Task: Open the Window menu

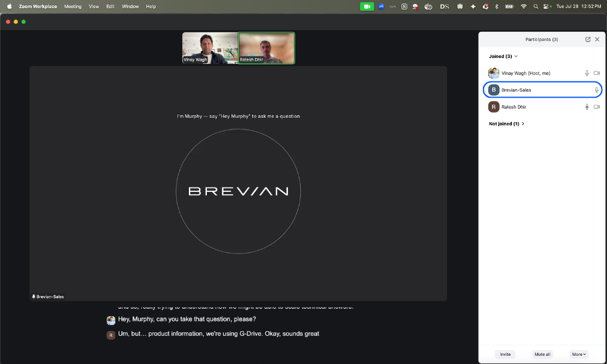Action: [x=130, y=7]
